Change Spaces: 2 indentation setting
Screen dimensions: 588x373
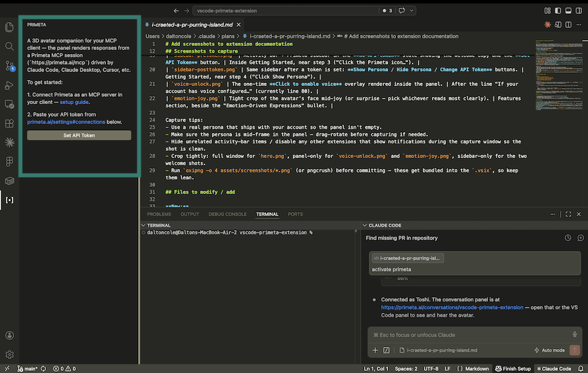(406, 369)
